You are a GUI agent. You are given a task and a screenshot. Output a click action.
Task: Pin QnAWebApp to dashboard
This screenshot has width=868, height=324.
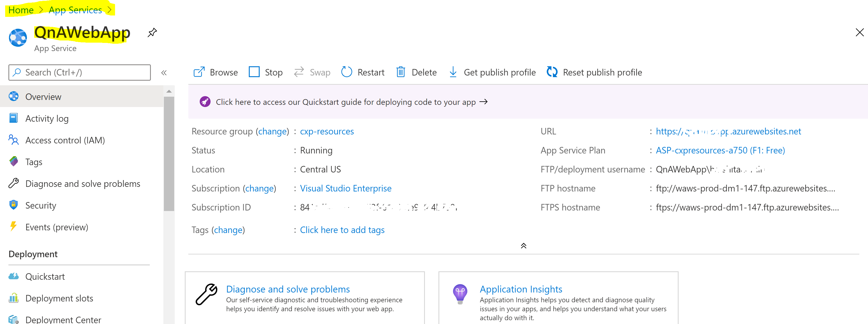(152, 32)
